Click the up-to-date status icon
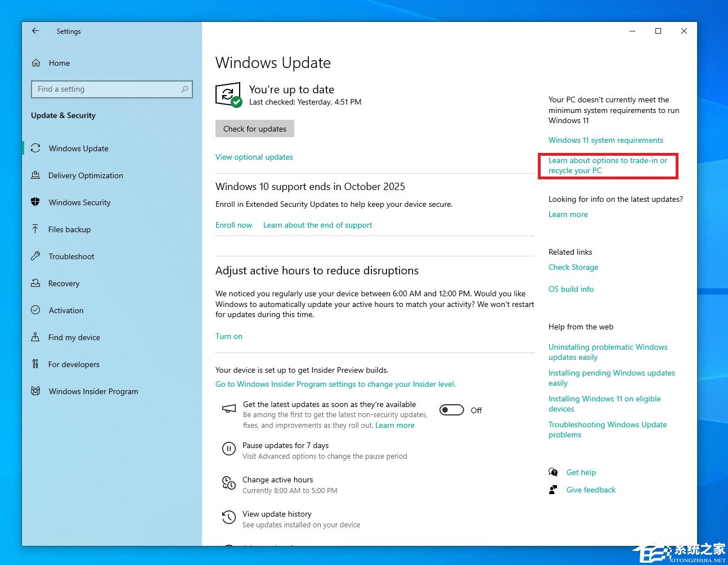 (x=228, y=95)
